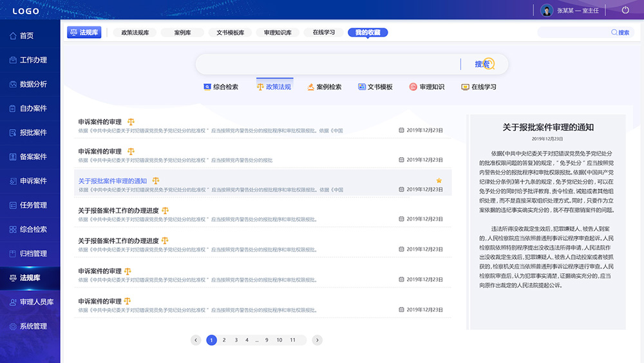Select the 文书模板 search category

[x=375, y=86]
